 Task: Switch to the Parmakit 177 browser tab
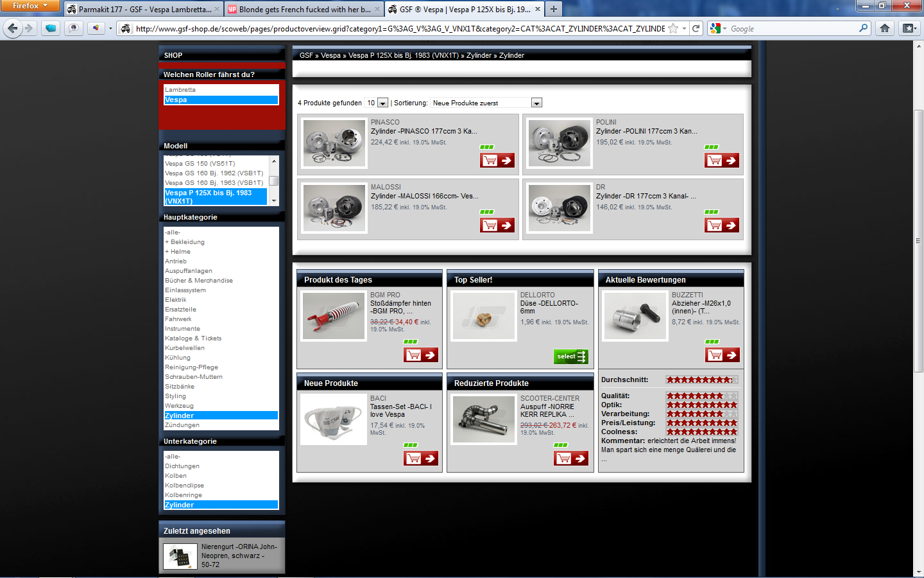(x=144, y=9)
